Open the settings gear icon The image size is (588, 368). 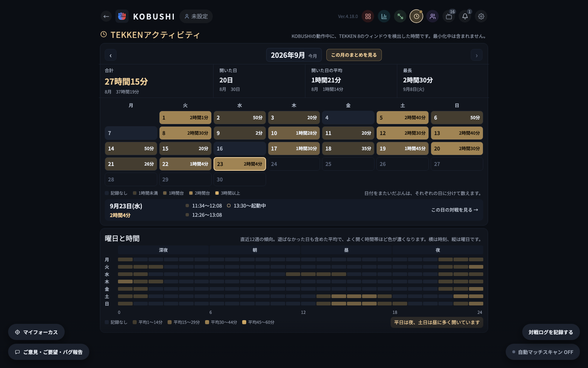coord(481,16)
